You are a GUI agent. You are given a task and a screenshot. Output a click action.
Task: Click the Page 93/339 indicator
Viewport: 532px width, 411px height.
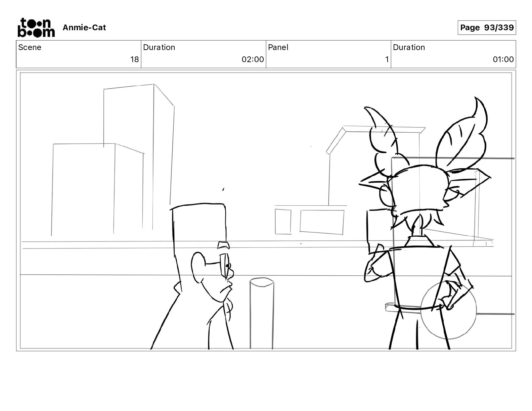487,28
